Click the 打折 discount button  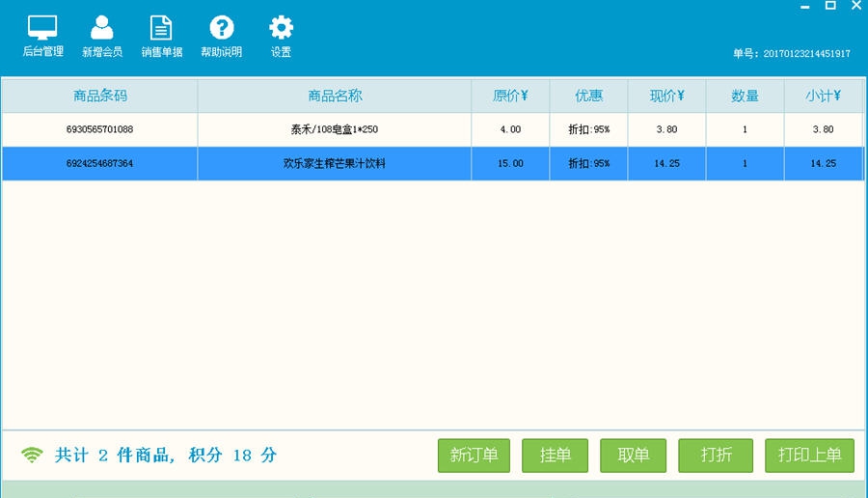[716, 456]
